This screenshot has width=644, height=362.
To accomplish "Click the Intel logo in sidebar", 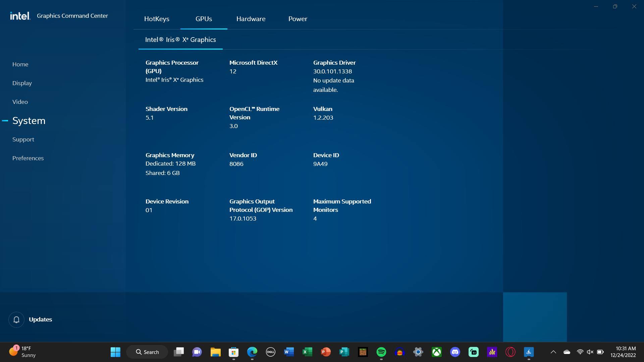I will tap(20, 16).
